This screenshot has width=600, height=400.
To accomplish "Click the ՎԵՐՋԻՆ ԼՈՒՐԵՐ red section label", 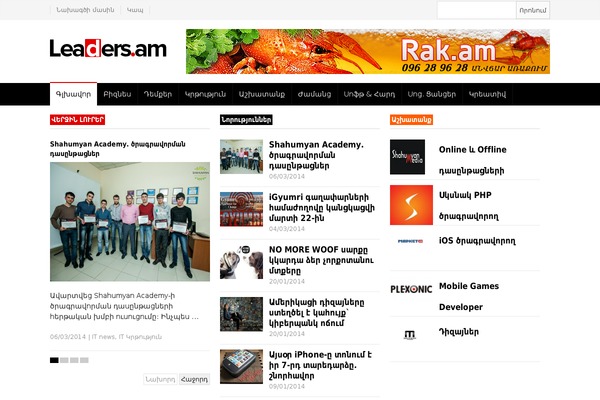I will 77,119.
